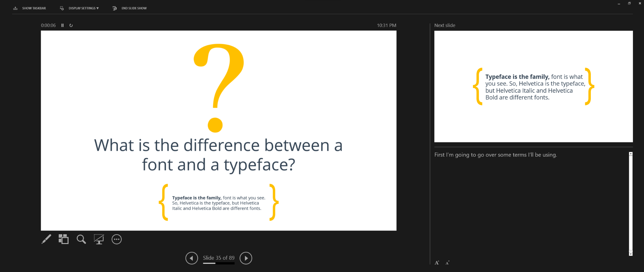
Task: Minimize the presenter view window
Action: pos(619,3)
